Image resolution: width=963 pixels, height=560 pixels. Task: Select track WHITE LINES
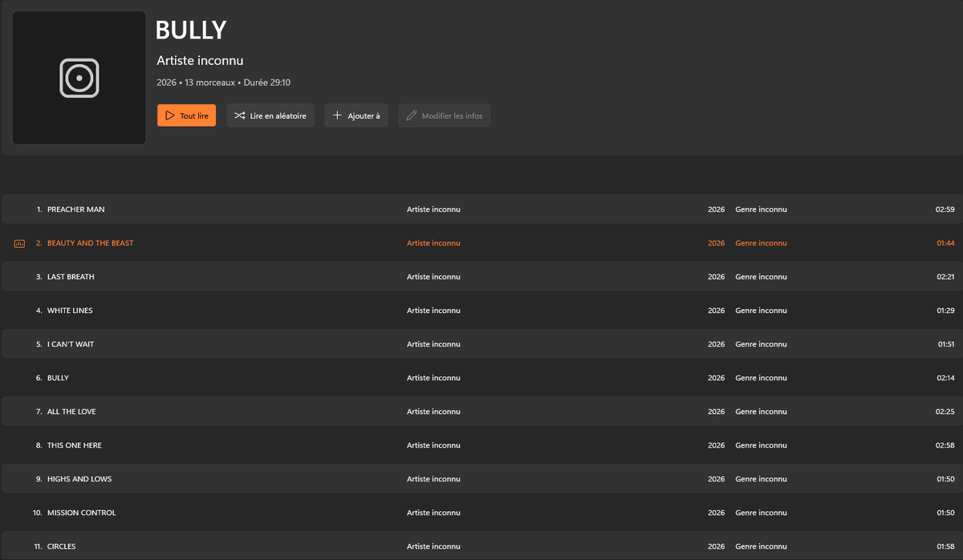click(x=481, y=310)
